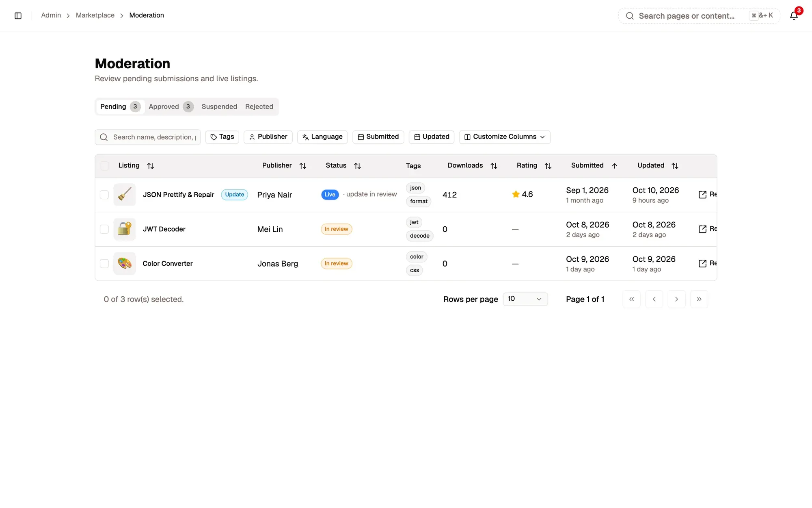Switch to the Pending tab
The height and width of the screenshot is (508, 812).
120,106
